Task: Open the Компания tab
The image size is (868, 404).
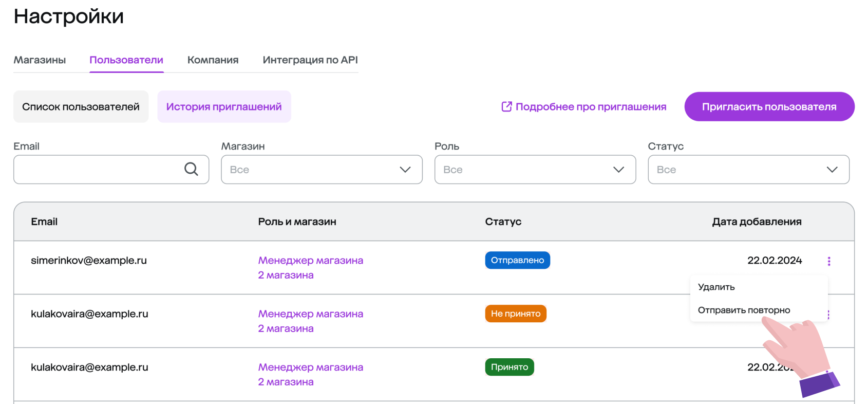Action: pos(213,60)
